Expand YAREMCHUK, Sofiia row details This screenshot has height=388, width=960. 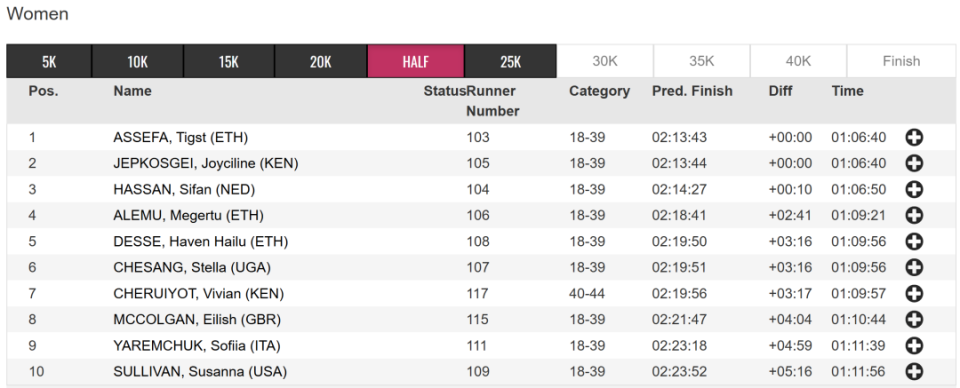pyautogui.click(x=913, y=346)
